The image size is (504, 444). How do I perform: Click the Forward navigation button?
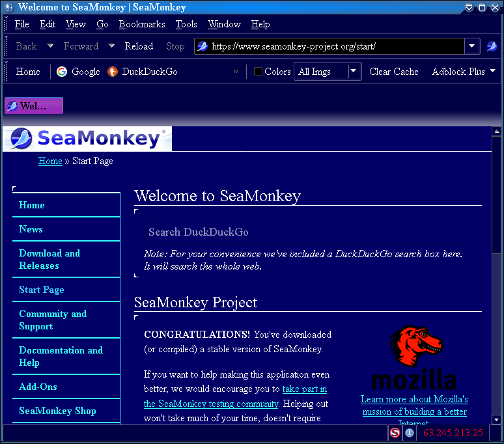coord(81,46)
